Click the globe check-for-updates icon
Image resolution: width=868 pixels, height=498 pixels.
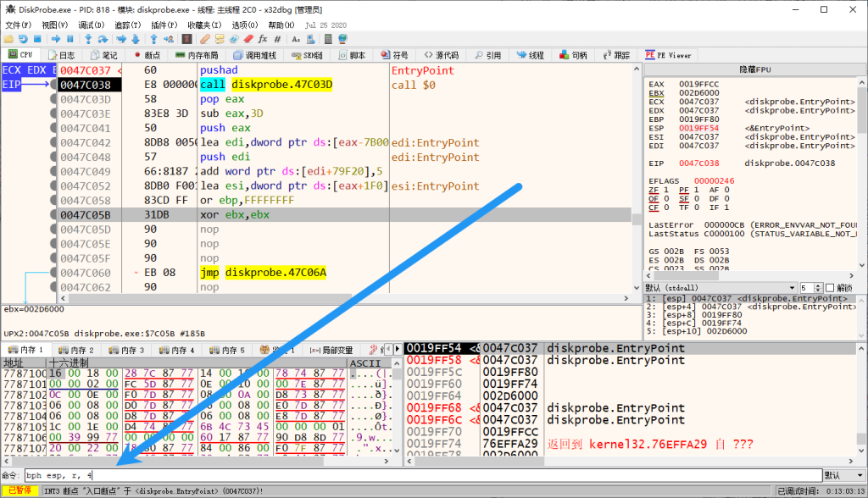tap(342, 39)
